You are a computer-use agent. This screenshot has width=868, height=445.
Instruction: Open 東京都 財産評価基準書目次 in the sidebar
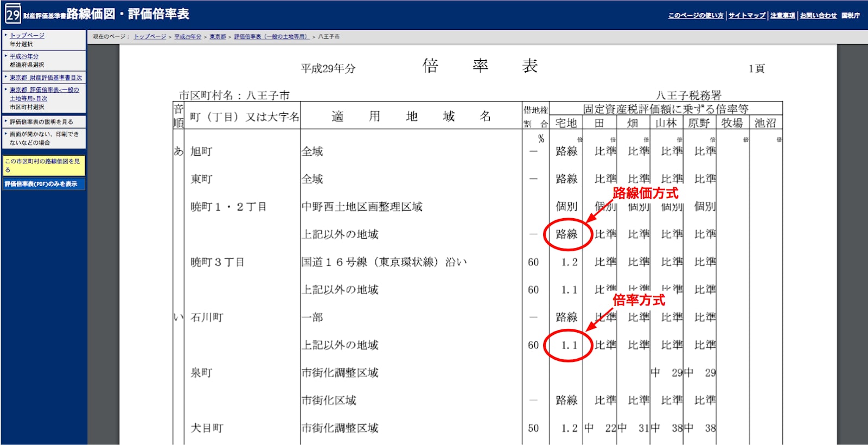tap(46, 78)
